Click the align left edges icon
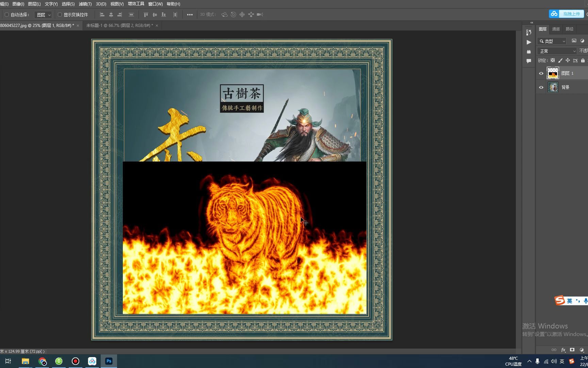This screenshot has width=588, height=368. 102,15
